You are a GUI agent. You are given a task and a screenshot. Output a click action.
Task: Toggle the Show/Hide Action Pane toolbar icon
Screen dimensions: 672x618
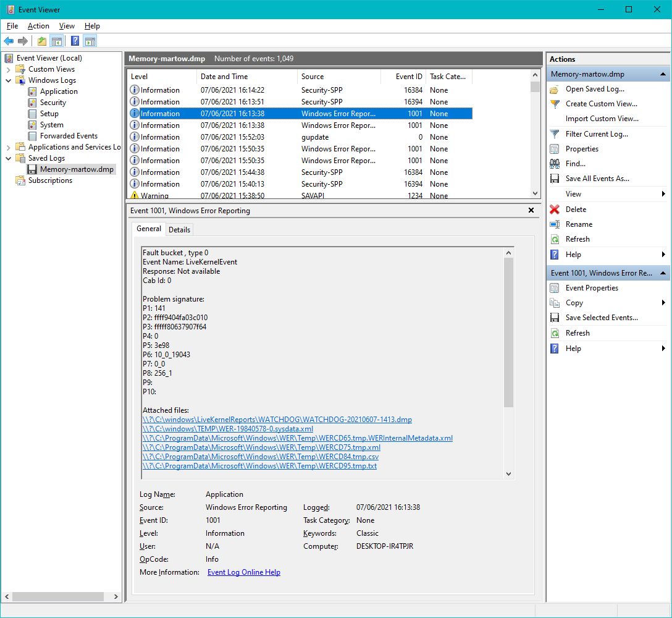pyautogui.click(x=90, y=41)
